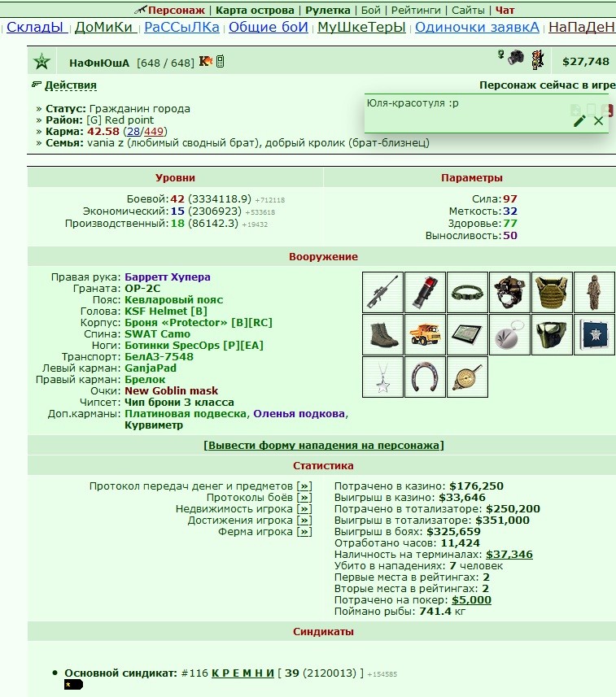Open Достижения игрока arrow link
616x697 pixels.
pyautogui.click(x=304, y=521)
